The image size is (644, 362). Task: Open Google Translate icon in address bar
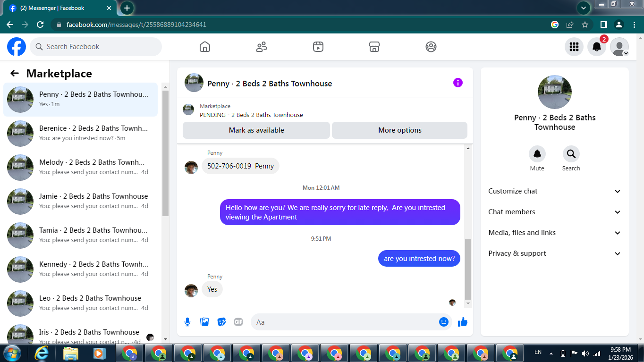[x=555, y=25]
